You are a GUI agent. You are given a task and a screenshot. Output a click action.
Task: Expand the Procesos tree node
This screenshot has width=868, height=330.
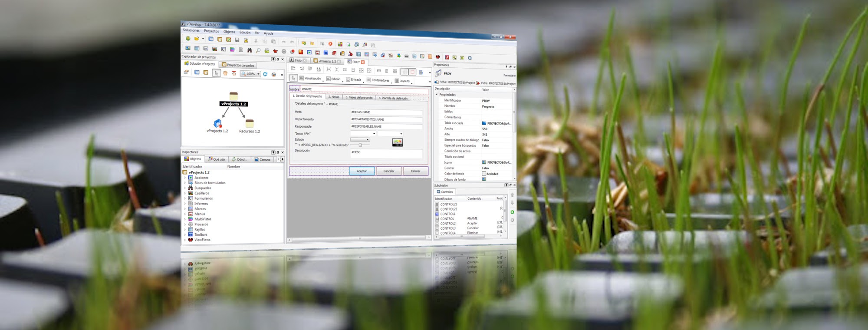click(185, 224)
